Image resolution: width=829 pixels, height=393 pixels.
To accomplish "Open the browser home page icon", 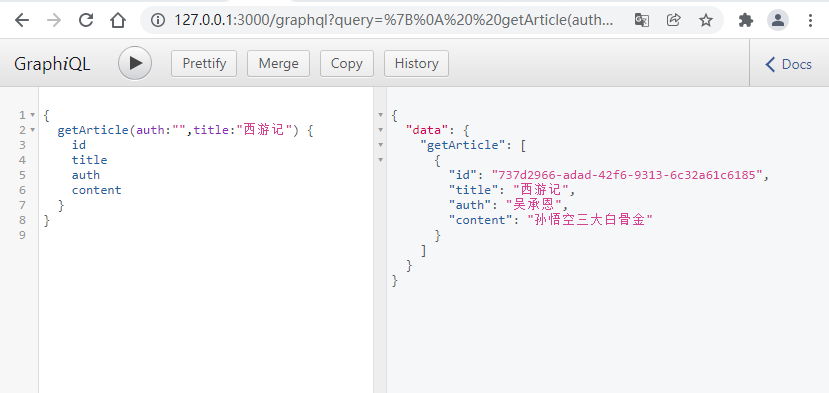I will 118,20.
